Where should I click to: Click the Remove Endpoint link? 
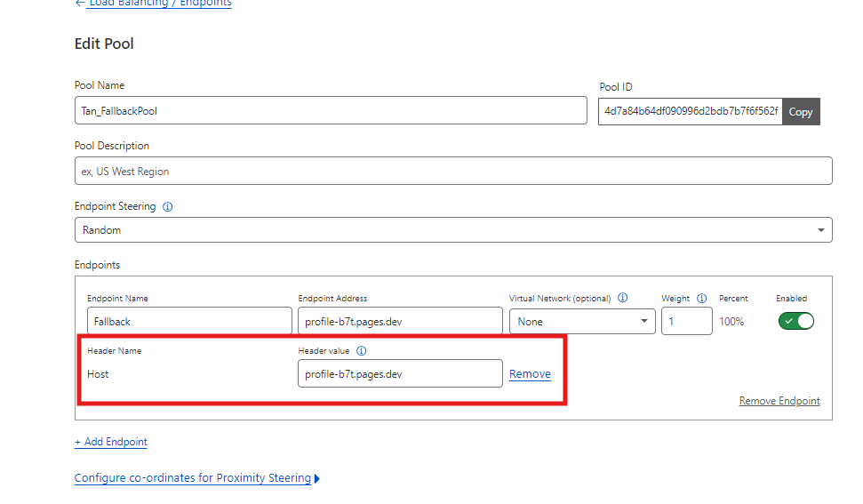779,401
